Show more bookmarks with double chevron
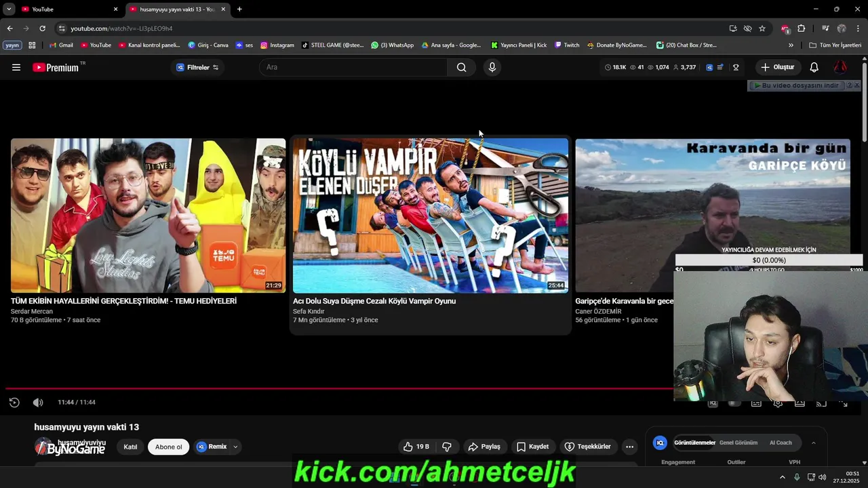Image resolution: width=868 pixels, height=488 pixels. 791,45
